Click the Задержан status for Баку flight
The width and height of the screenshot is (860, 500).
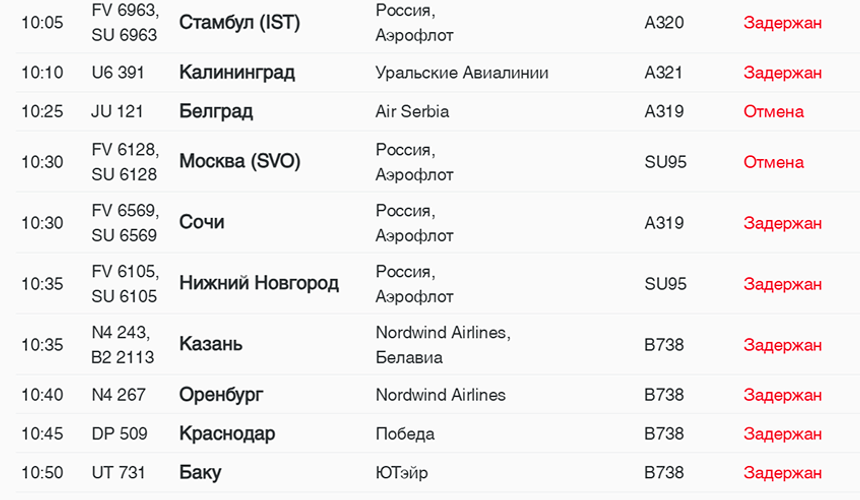782,473
